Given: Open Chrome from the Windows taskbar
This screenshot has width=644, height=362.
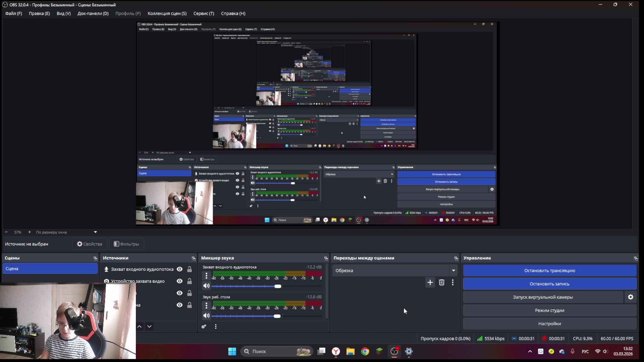Looking at the screenshot, I should pyautogui.click(x=365, y=351).
